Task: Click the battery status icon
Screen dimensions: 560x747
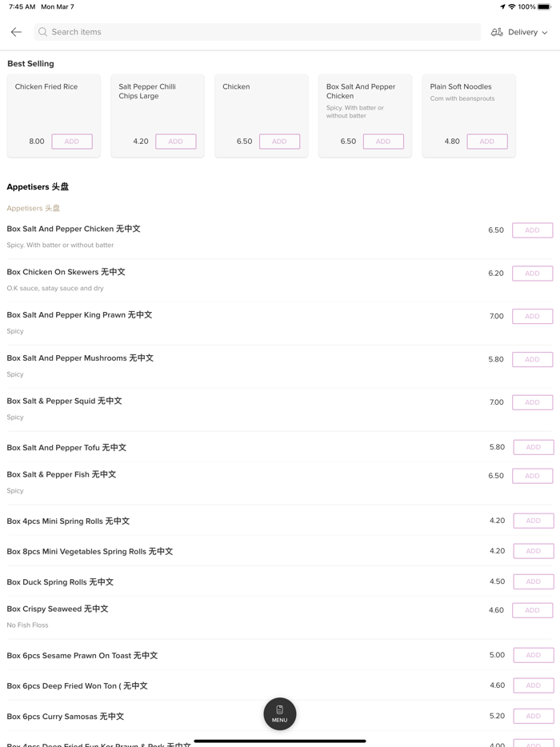Action: pyautogui.click(x=545, y=6)
